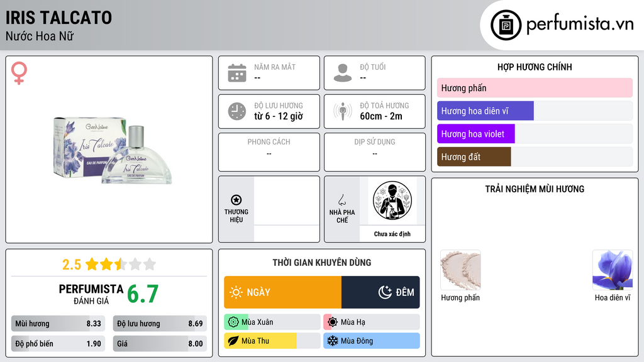
Task: Click the brown Hương đất accord bar
Action: click(474, 156)
